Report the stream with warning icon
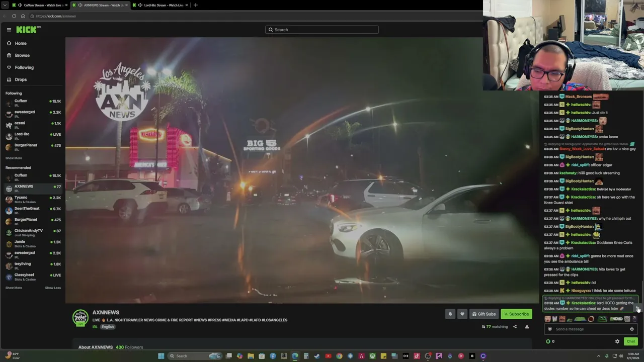This screenshot has width=644, height=362. pos(527,327)
